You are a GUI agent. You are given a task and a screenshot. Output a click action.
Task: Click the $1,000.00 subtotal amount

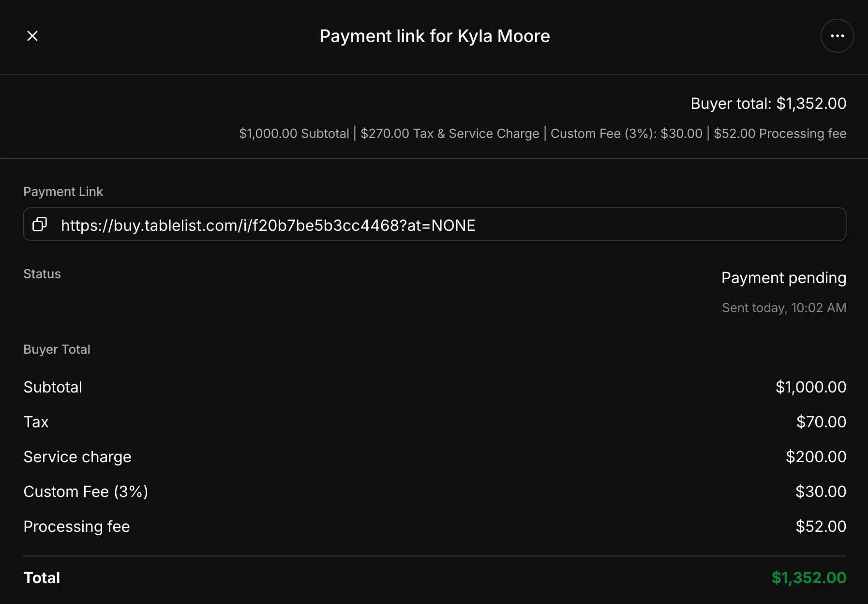811,387
